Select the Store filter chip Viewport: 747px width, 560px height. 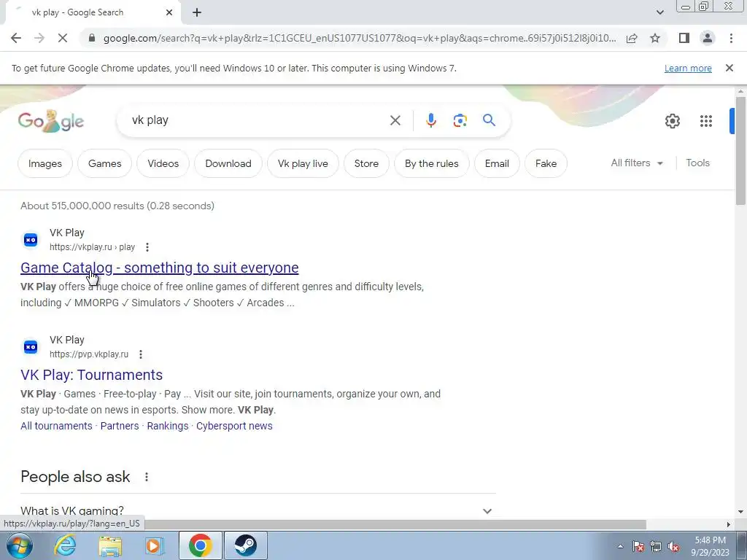point(366,163)
